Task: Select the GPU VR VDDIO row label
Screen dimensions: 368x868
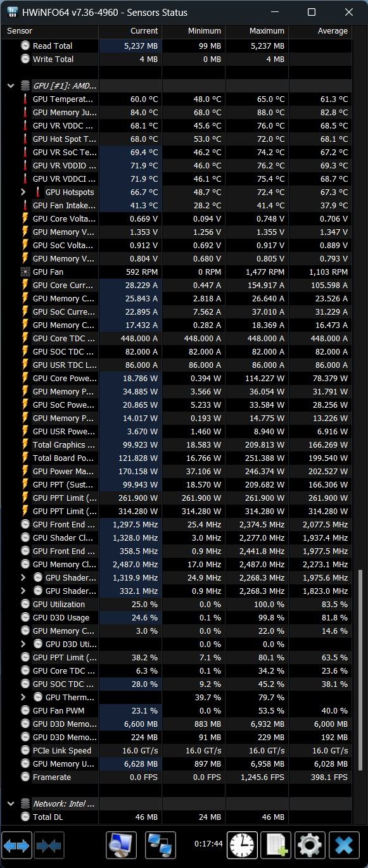Action: click(64, 165)
